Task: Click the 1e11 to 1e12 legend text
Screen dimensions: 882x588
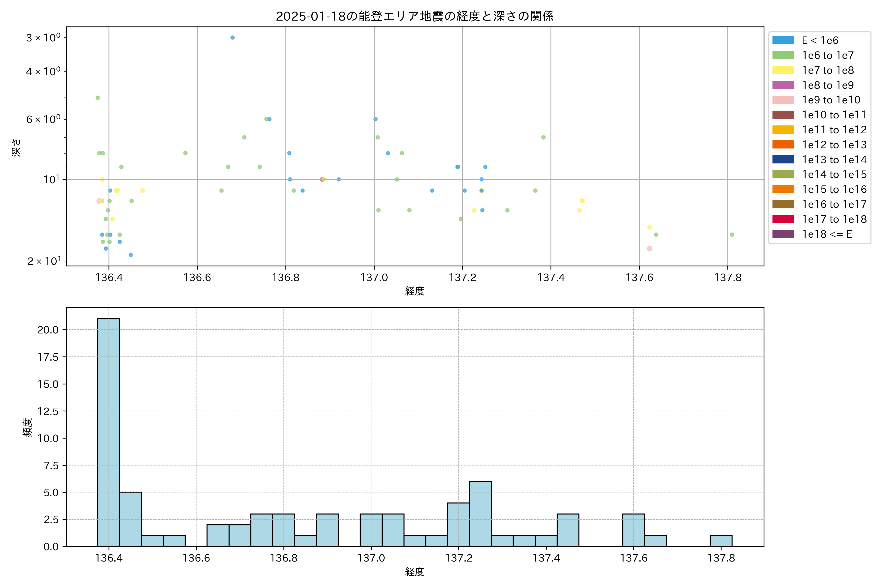Action: (x=834, y=130)
